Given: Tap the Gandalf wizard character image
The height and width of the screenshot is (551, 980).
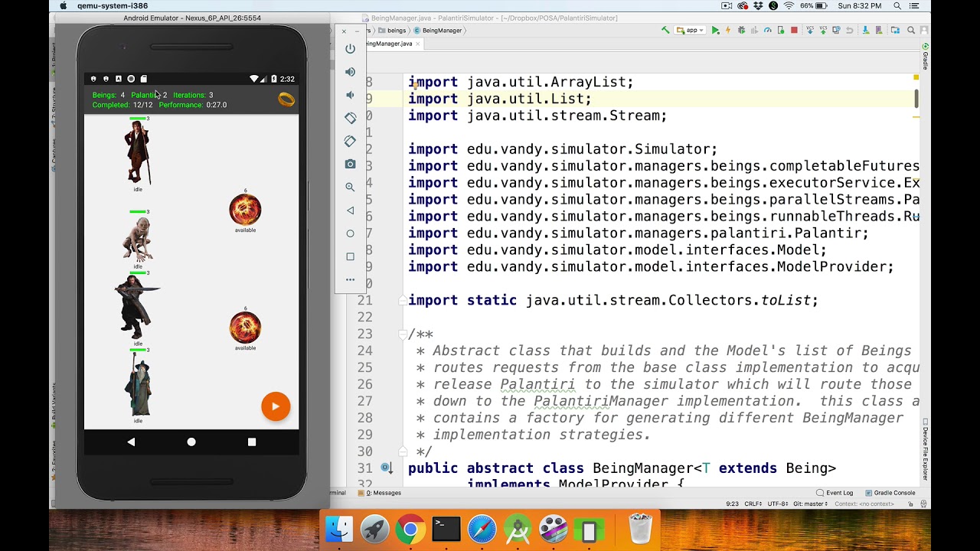Looking at the screenshot, I should (x=139, y=385).
